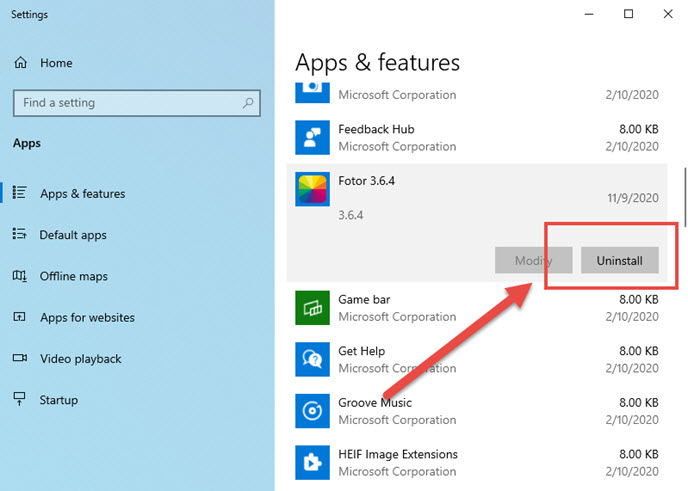The image size is (688, 491).
Task: Click the Default apps icon
Action: click(20, 234)
